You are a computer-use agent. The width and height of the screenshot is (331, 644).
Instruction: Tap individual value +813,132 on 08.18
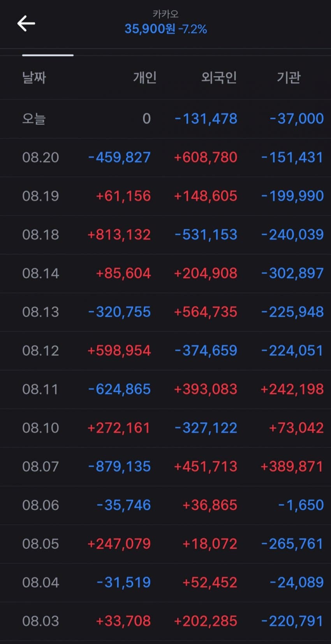click(119, 235)
